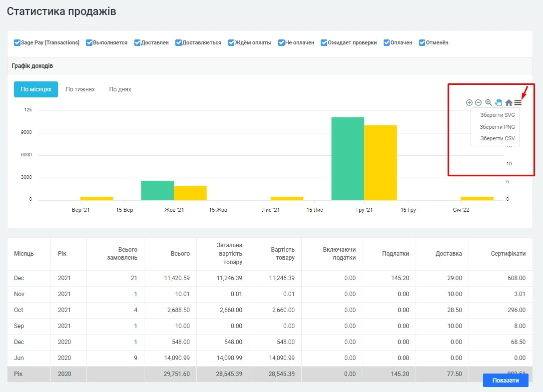Screen dimensions: 543x392
Task: Uncheck the Не оплачен checkbox
Action: tap(282, 43)
